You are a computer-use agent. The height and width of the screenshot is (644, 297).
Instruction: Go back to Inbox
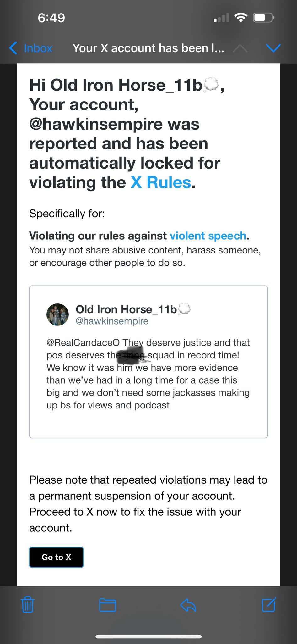[x=31, y=48]
